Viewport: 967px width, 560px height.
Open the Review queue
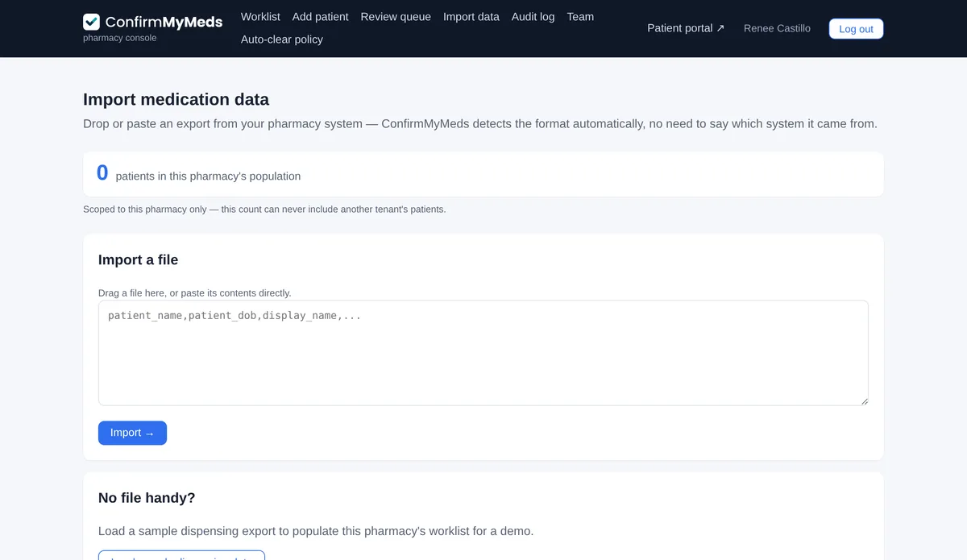396,17
